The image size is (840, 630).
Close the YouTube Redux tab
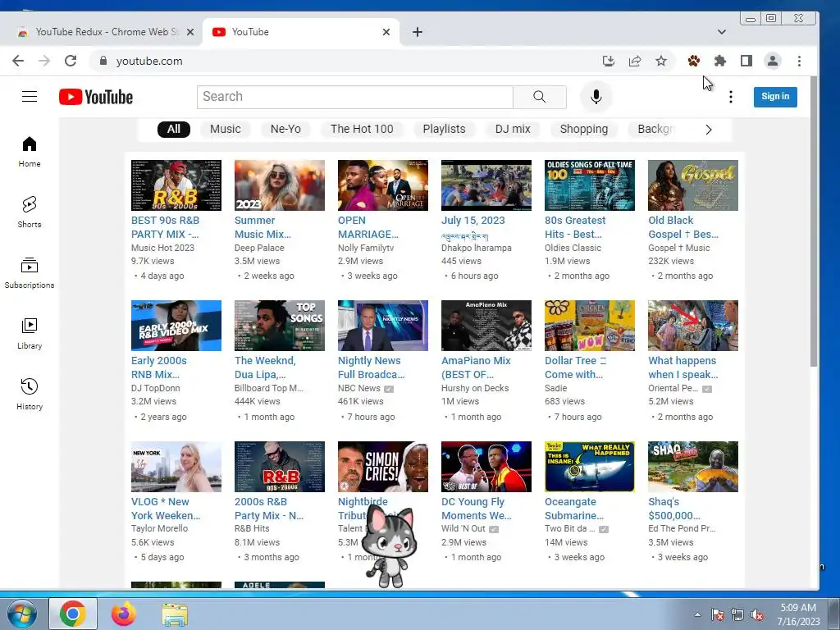tap(190, 32)
